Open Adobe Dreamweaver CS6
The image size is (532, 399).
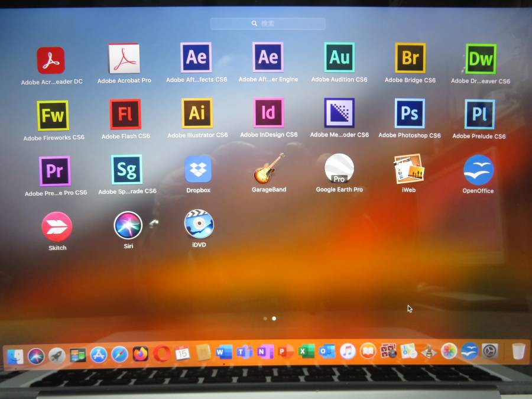(x=481, y=59)
